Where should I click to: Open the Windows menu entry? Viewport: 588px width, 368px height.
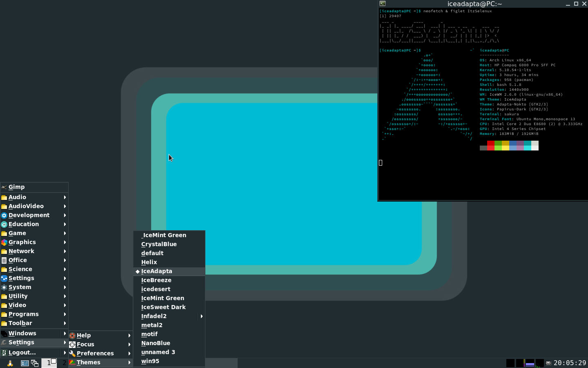click(x=34, y=333)
